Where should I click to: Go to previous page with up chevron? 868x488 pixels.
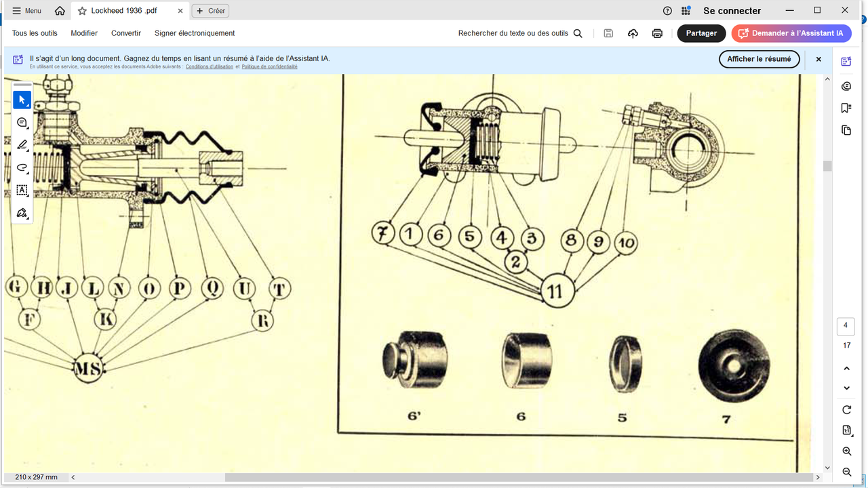tap(846, 369)
